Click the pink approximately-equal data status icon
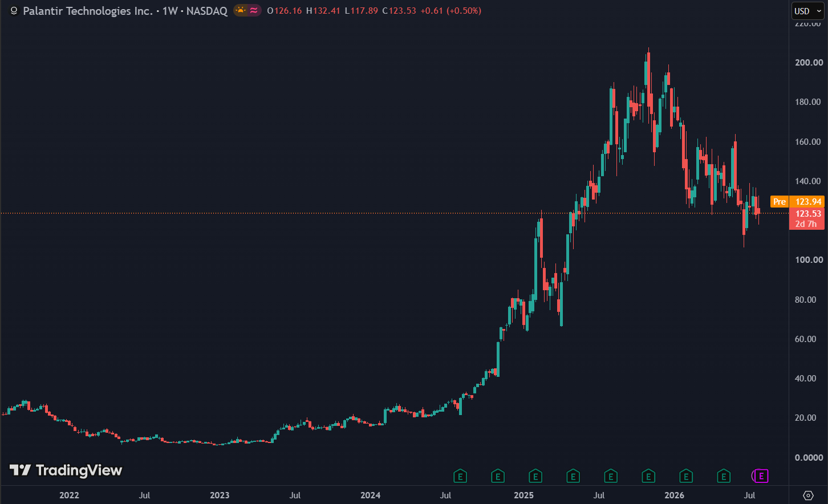 point(254,10)
